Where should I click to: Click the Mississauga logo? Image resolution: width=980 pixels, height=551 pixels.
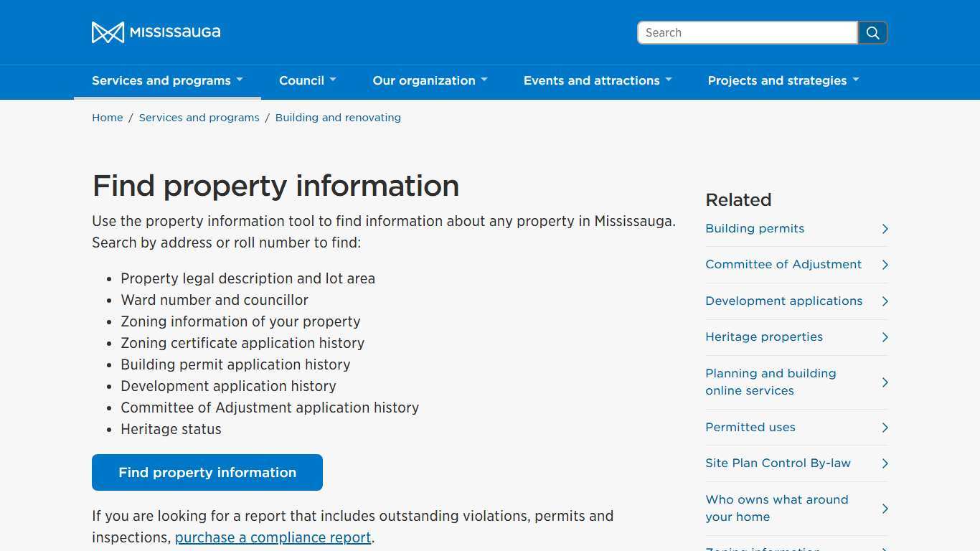pos(156,32)
